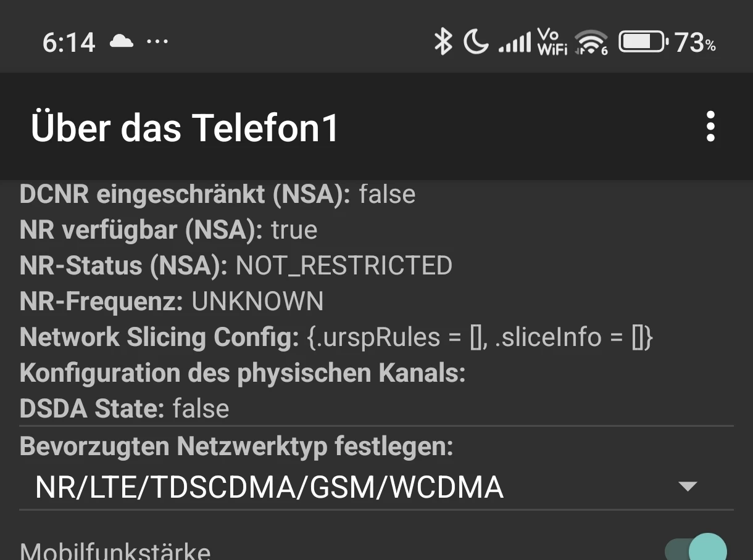Tap the clock showing 6:14
Image resolution: width=753 pixels, height=560 pixels.
[x=69, y=43]
